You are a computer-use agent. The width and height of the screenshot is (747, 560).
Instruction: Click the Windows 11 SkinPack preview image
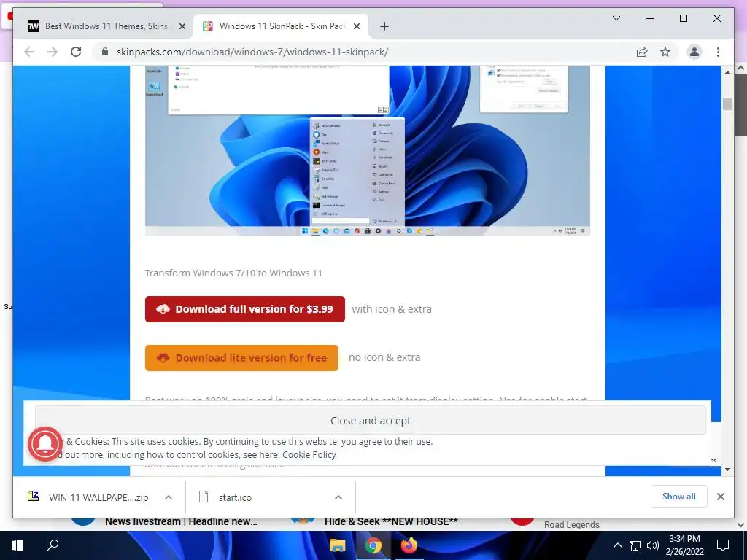tap(368, 150)
